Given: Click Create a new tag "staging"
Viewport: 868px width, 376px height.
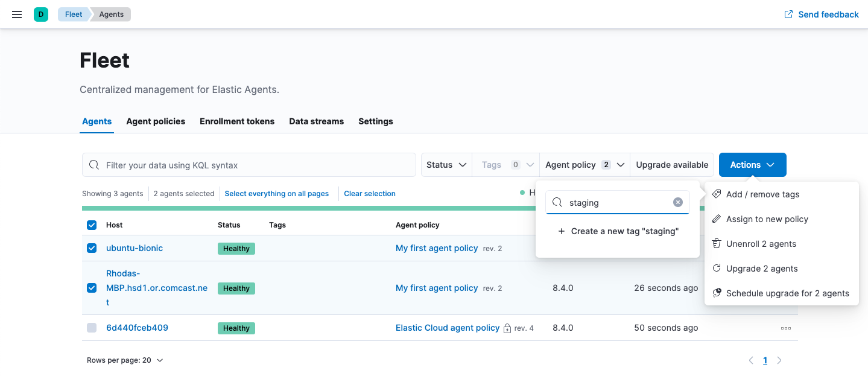Looking at the screenshot, I should click(x=618, y=231).
